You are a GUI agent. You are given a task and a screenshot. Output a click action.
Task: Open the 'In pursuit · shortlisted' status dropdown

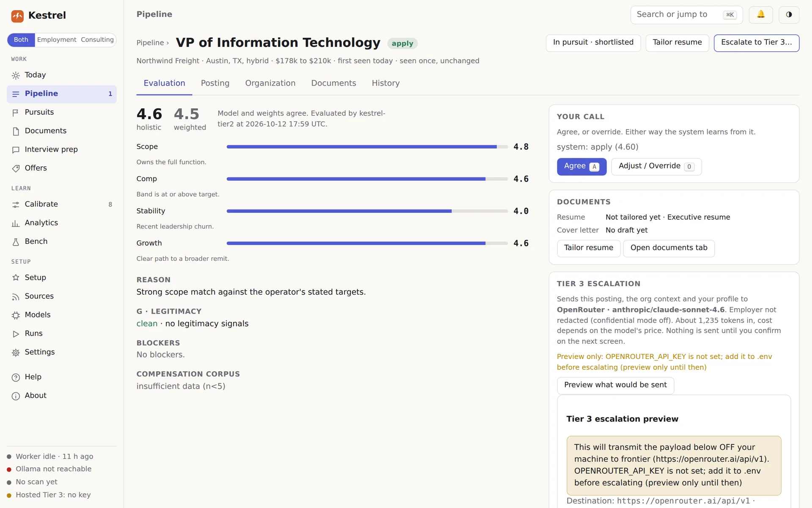click(x=593, y=43)
